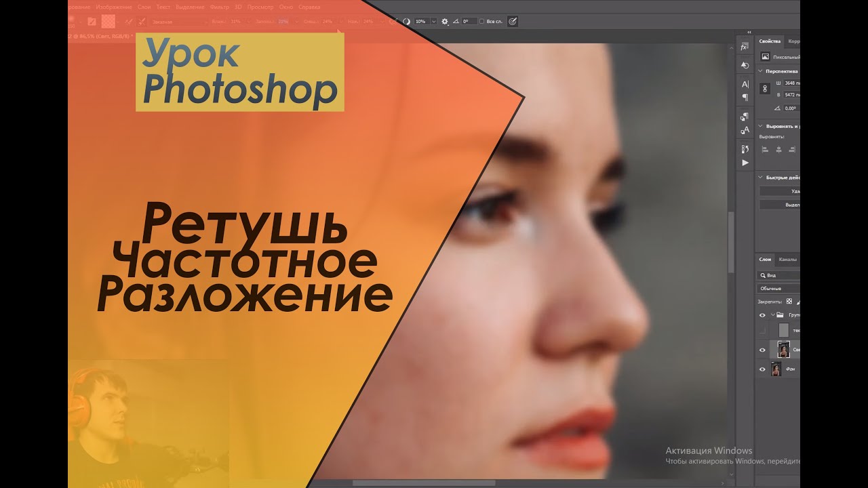Image resolution: width=868 pixels, height=488 pixels.
Task: Click the vertical canvas scrollbar
Action: [730, 241]
